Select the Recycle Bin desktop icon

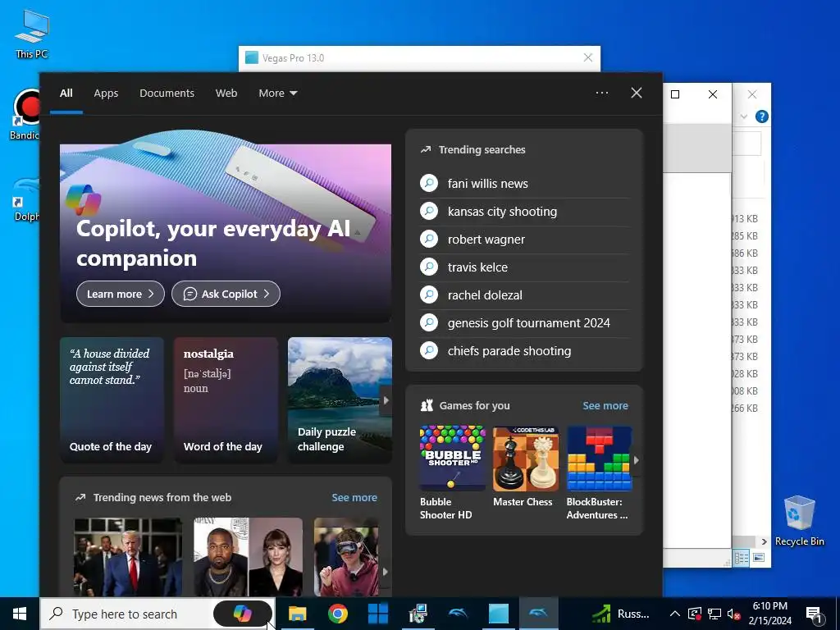[x=799, y=521]
